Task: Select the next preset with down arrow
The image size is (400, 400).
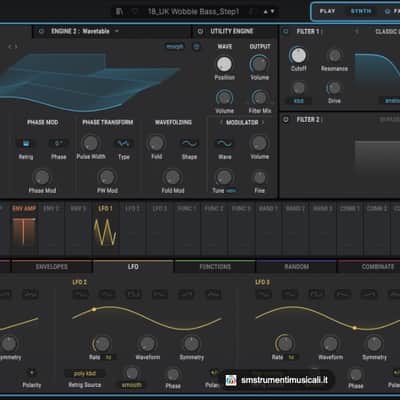Action: coord(272,12)
